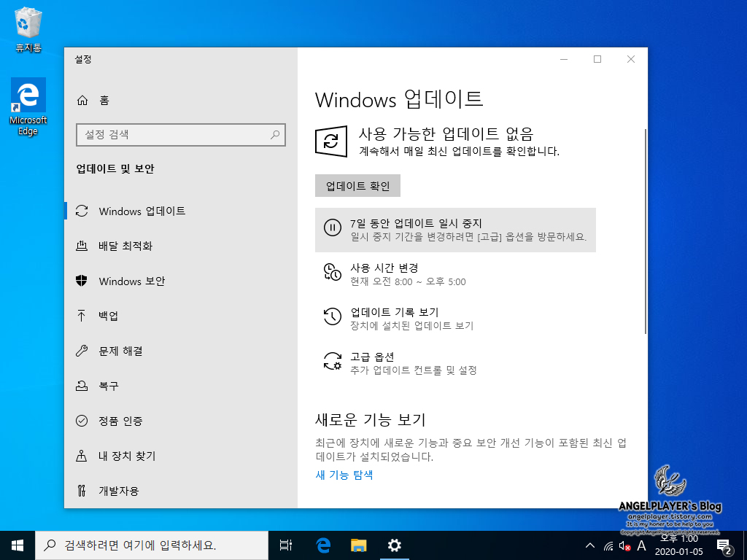The height and width of the screenshot is (560, 747).
Task: Show hidden tray icons chevron
Action: point(589,545)
